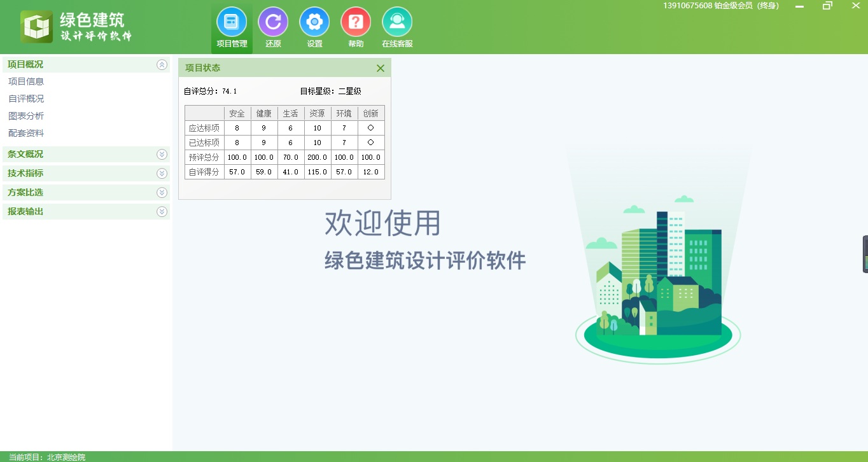Image resolution: width=868 pixels, height=462 pixels.
Task: Collapse the 项目概况 section chevron
Action: pos(162,64)
